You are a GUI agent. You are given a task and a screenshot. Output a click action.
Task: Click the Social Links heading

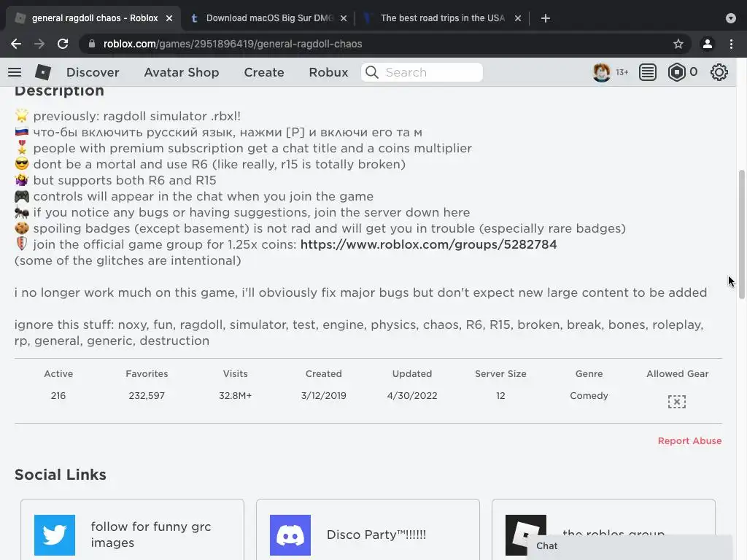[x=60, y=475]
